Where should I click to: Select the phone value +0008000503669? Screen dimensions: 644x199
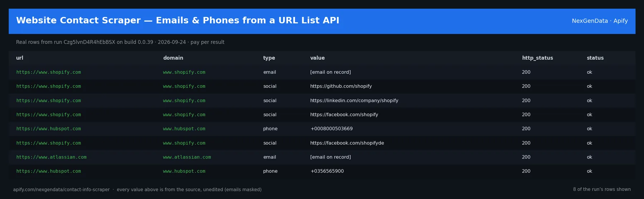332,129
